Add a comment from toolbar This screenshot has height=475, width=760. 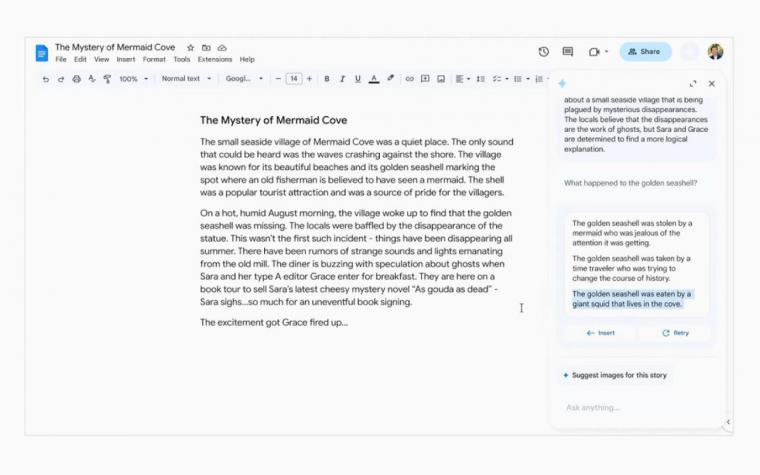(x=425, y=79)
